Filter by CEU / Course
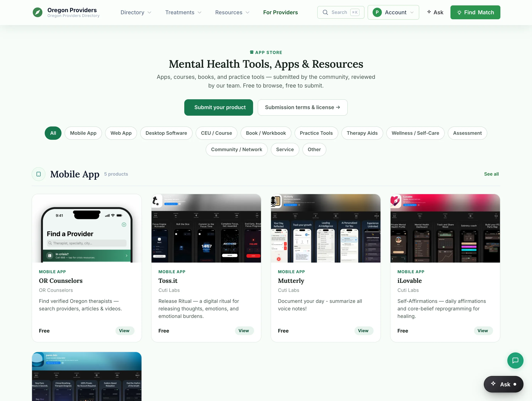This screenshot has width=532, height=401. pos(216,133)
